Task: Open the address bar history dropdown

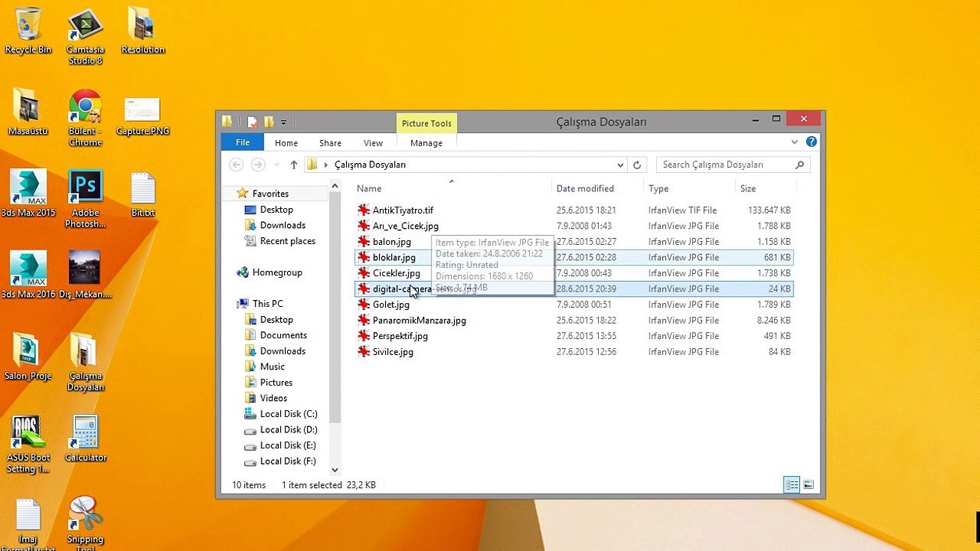Action: coord(620,165)
